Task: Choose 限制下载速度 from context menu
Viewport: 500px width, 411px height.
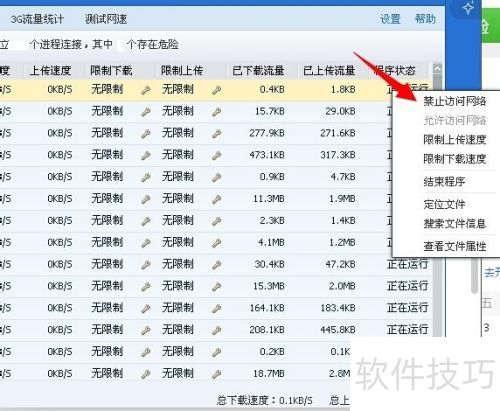Action: 454,159
